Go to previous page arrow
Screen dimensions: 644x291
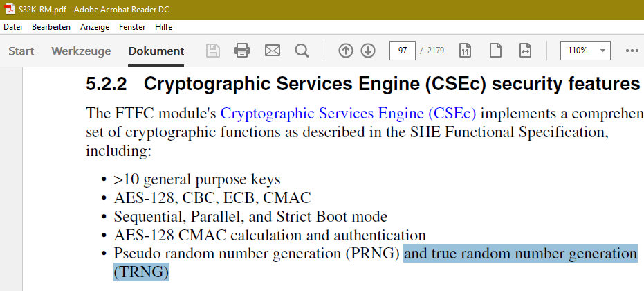point(346,51)
